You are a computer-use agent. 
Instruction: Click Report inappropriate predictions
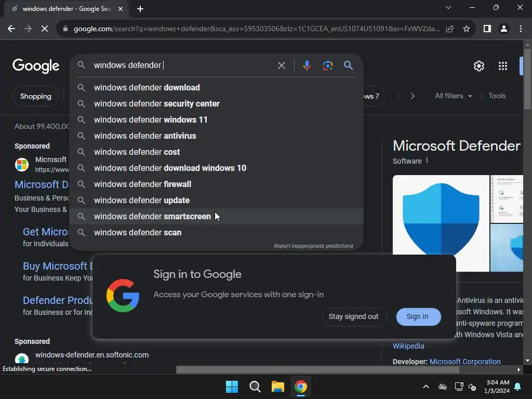313,246
